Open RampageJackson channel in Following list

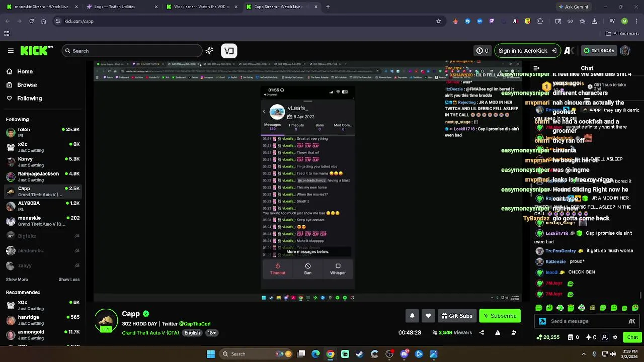pos(43,176)
